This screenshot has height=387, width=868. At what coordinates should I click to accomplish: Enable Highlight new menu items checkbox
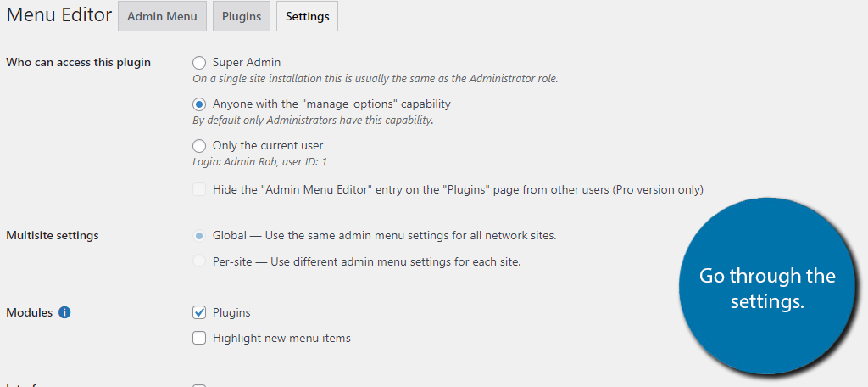199,338
